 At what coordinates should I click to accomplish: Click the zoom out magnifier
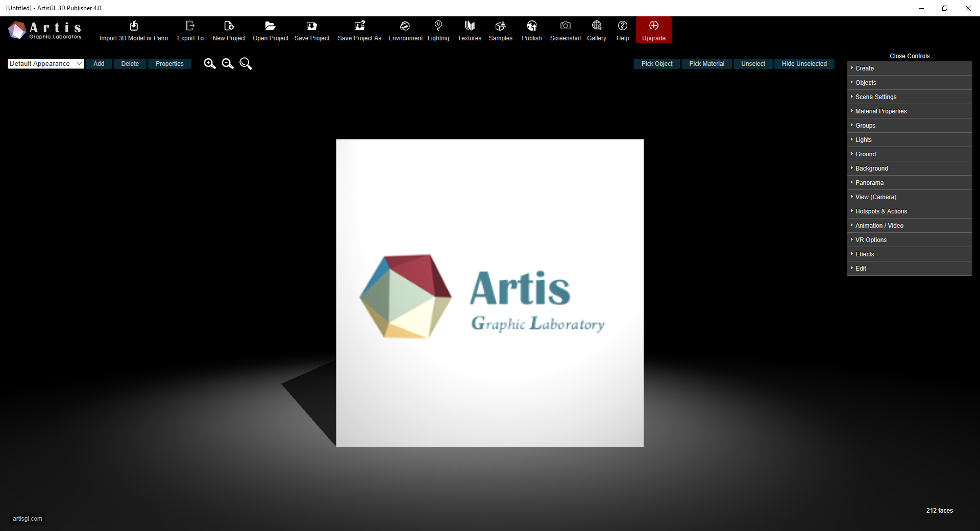[228, 63]
